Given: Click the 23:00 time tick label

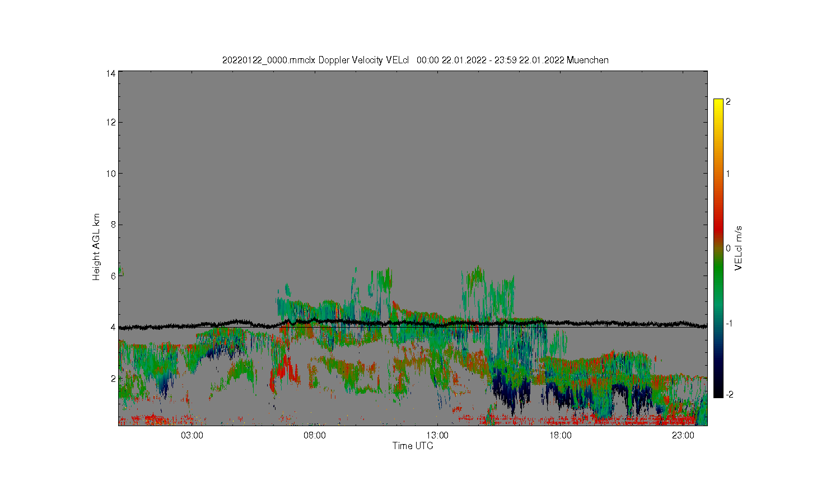Looking at the screenshot, I should click(683, 436).
